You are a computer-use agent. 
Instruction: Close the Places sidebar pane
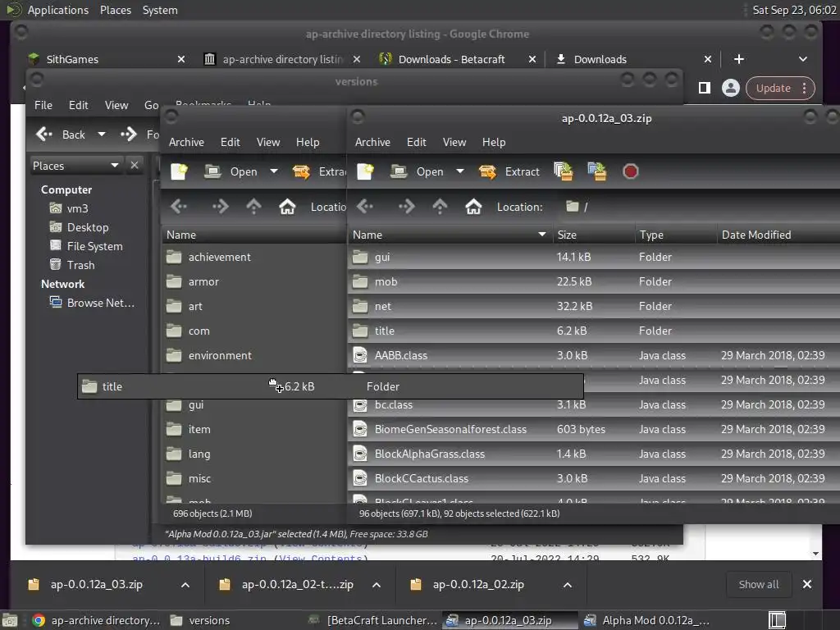click(135, 165)
